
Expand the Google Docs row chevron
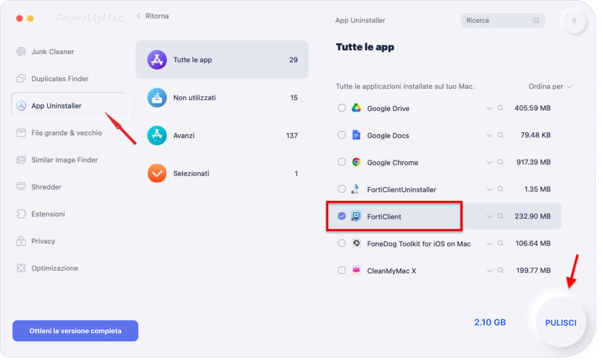pos(490,135)
